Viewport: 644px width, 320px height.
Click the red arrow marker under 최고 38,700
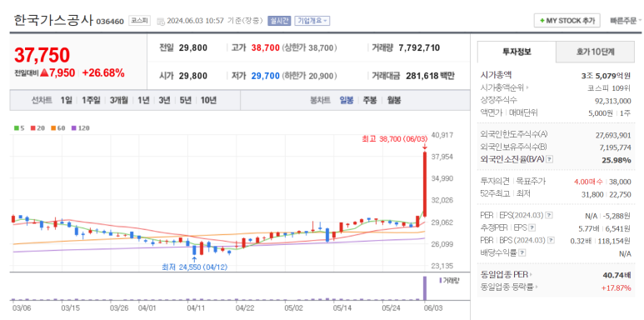[x=425, y=146]
